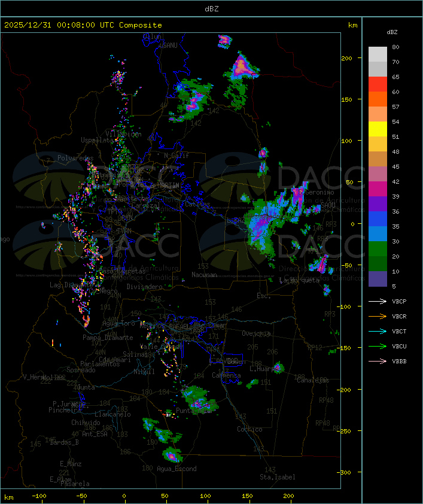Click the Nacunan map label
The height and width of the screenshot is (504, 423).
pos(204,275)
